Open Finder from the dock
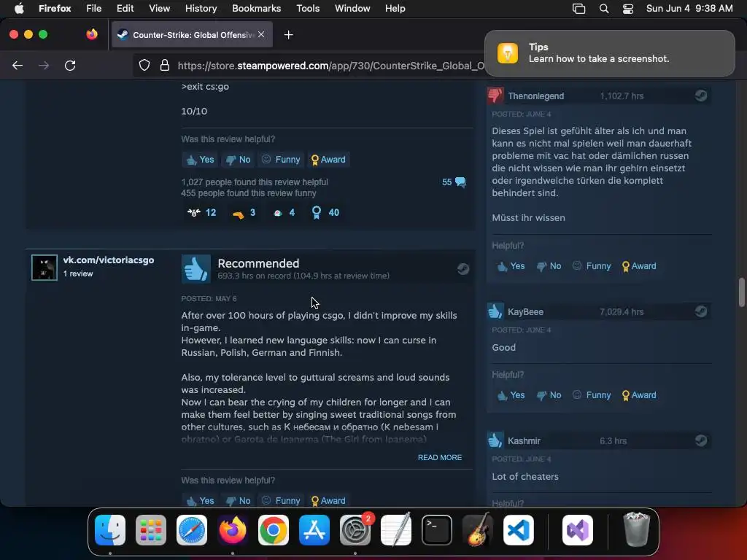The width and height of the screenshot is (747, 560). coord(110,530)
